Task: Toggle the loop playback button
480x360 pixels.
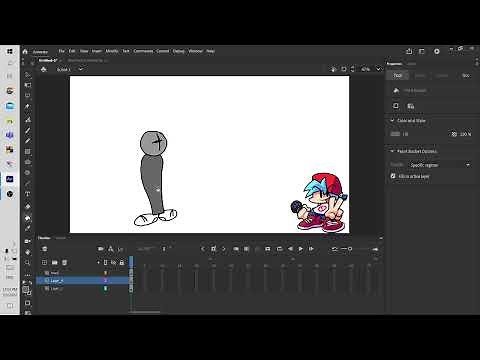Action: pyautogui.click(x=279, y=249)
